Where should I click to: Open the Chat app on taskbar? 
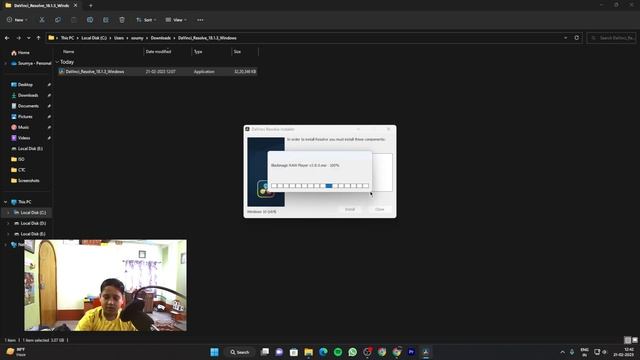[x=279, y=352]
